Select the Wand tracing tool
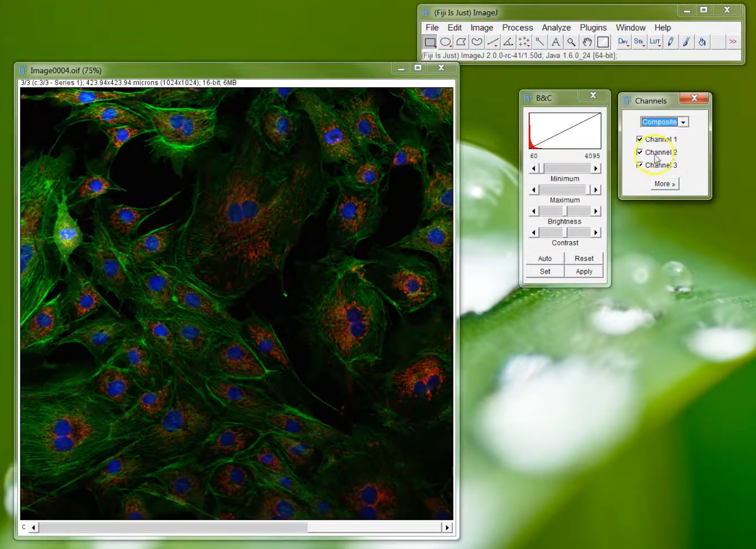This screenshot has height=549, width=756. click(x=539, y=42)
